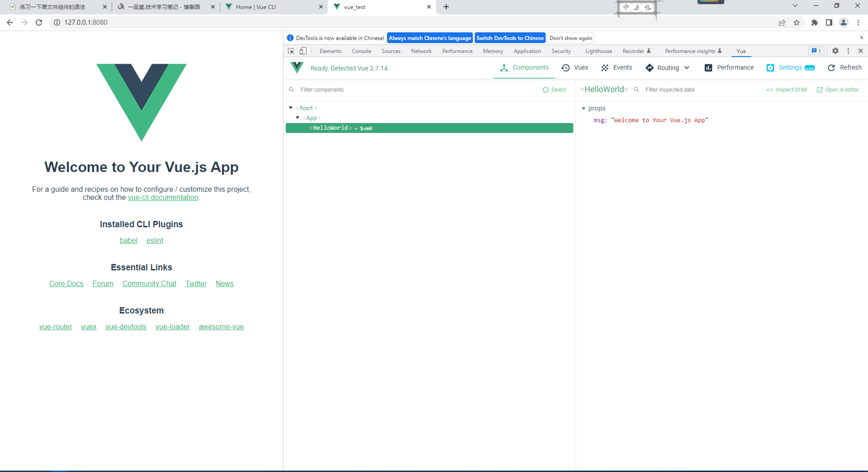This screenshot has height=472, width=868.
Task: Open the Chrome extensions puzzle icon
Action: click(815, 22)
